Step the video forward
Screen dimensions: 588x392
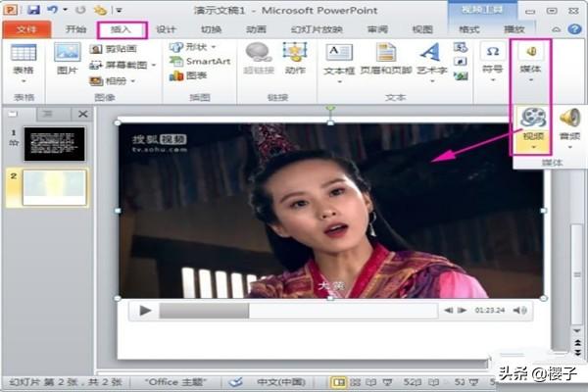[463, 311]
